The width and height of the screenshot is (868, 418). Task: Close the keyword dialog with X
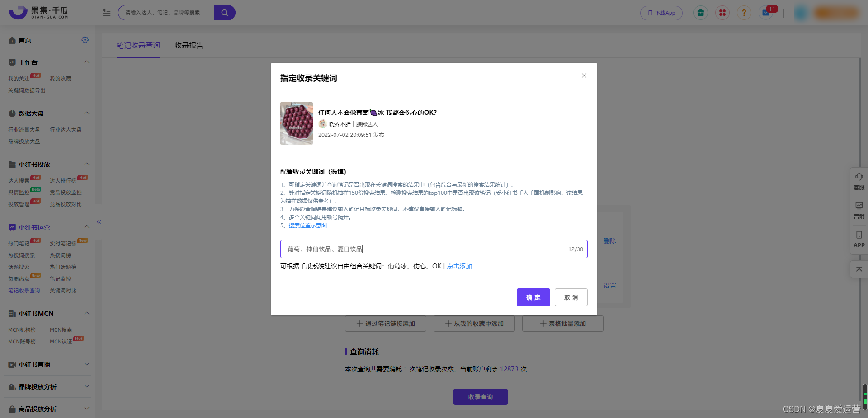point(584,75)
